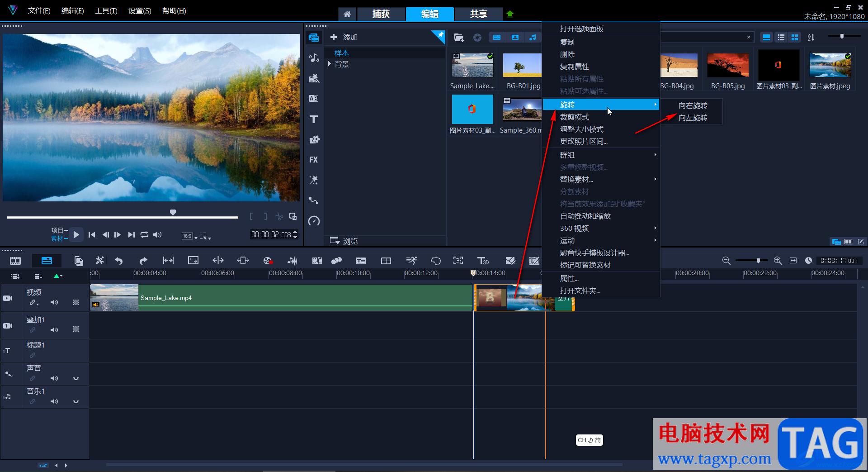868x472 pixels.
Task: Redo the action in timeline toolbar
Action: (143, 261)
